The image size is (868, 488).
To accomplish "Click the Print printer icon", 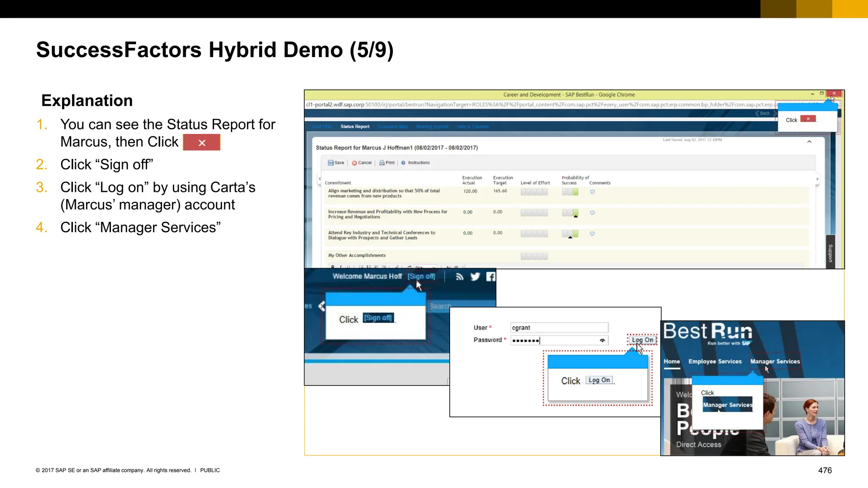I will click(382, 163).
